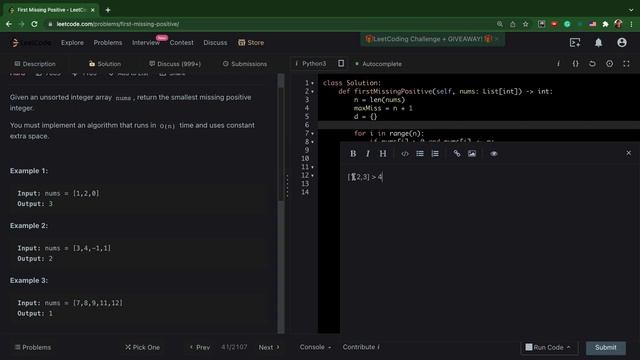Reset code to default icon

(592, 64)
